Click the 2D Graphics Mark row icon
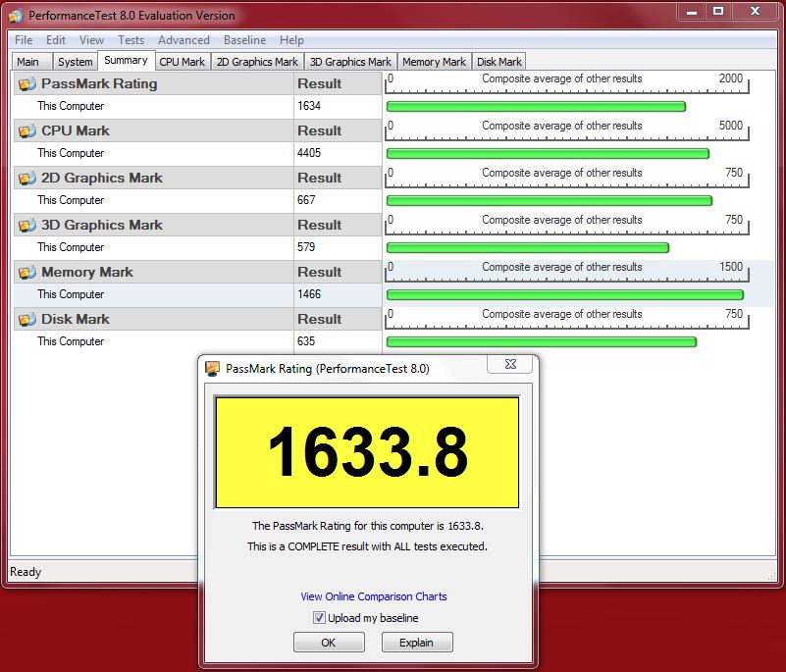 27,178
